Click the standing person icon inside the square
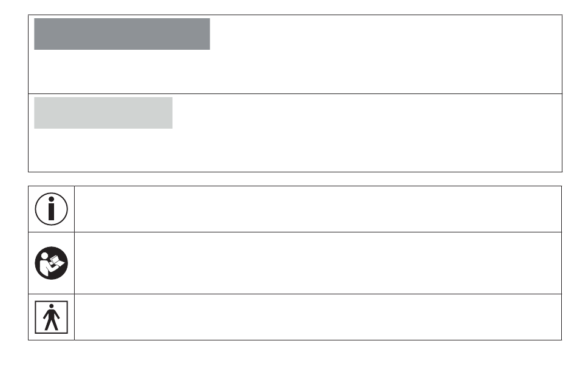 click(x=51, y=317)
